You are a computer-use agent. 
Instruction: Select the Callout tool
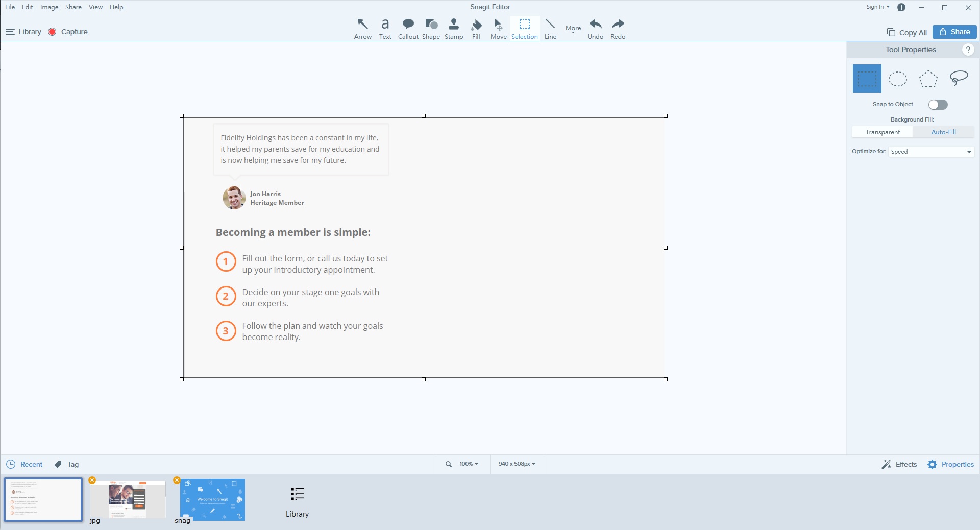click(408, 29)
